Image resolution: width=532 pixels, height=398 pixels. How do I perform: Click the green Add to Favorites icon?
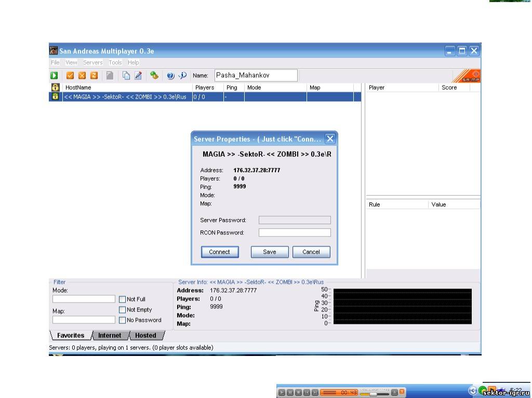click(154, 75)
